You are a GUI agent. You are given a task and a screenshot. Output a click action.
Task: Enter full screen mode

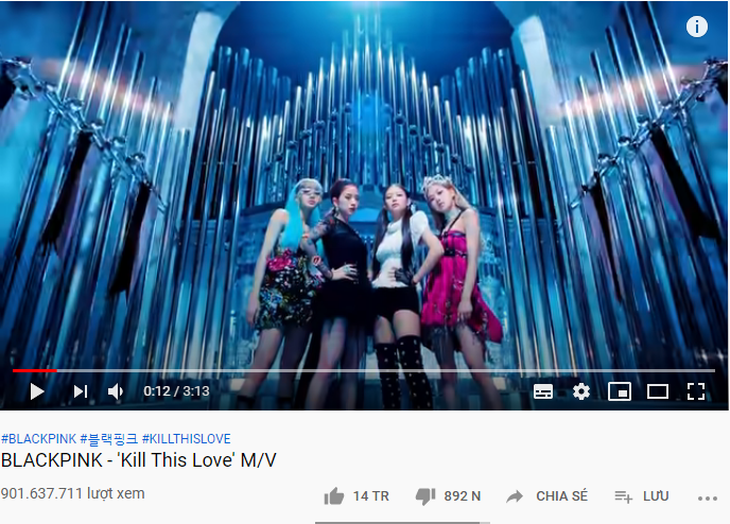point(696,391)
